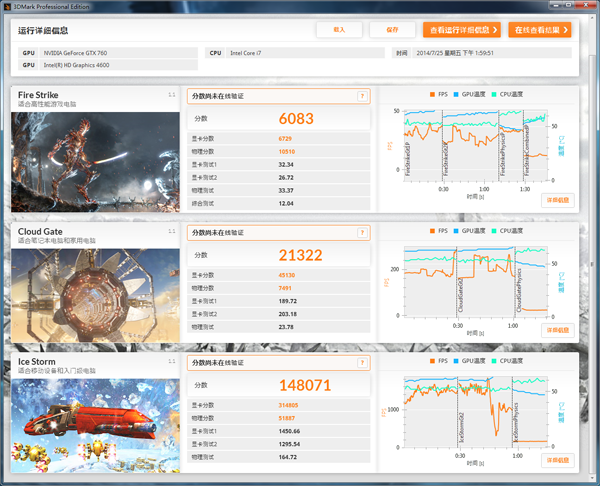600x486 pixels.
Task: Open 查看运行详细信息 orange button
Action: coord(462,30)
